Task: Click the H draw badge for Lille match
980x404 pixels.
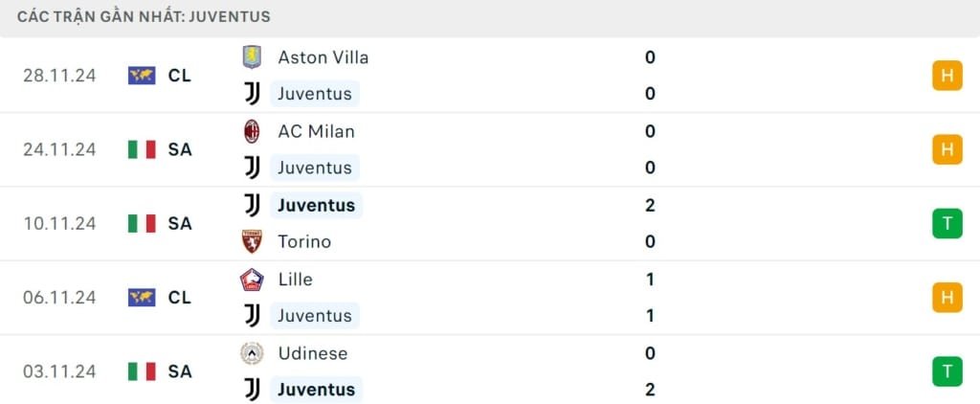Action: pyautogui.click(x=947, y=298)
